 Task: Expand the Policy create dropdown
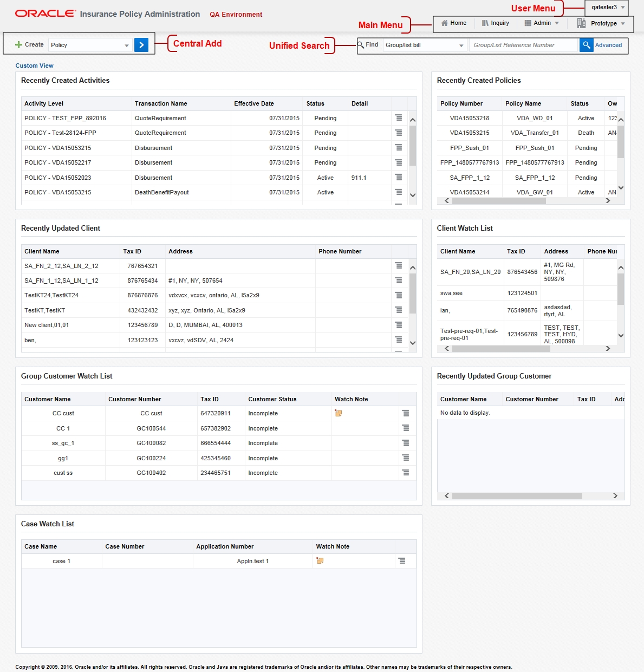pyautogui.click(x=127, y=45)
